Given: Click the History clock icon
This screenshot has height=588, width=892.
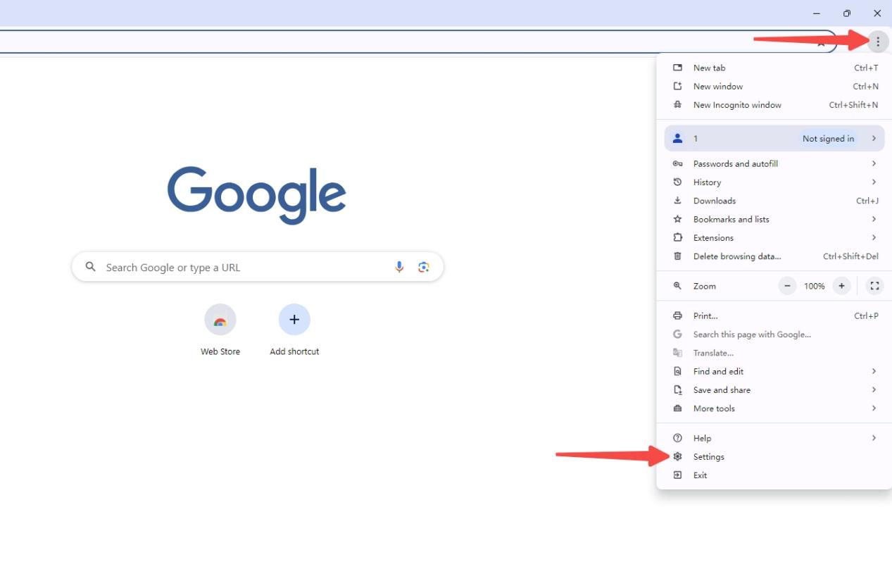Looking at the screenshot, I should [x=677, y=182].
